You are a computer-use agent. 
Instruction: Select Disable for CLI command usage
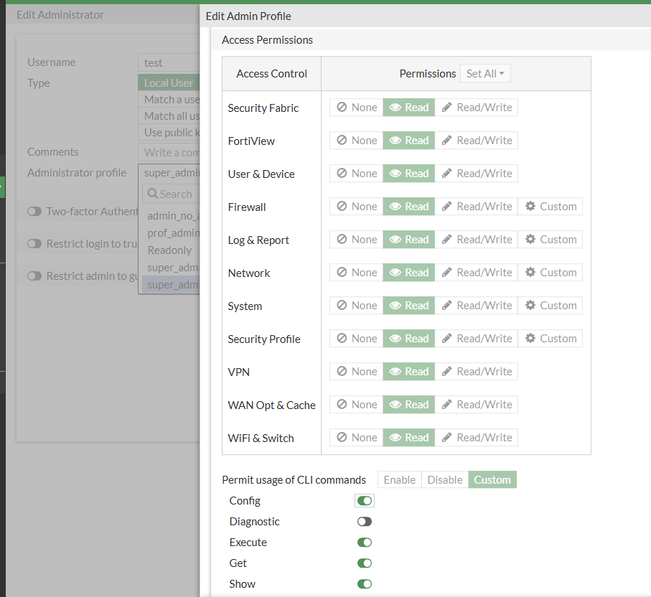[445, 480]
